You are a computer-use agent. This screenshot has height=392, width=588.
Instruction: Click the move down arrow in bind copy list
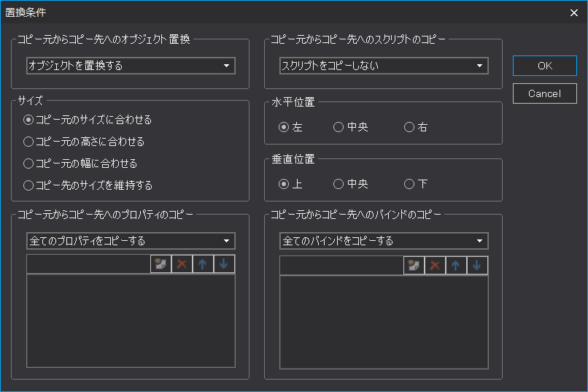pyautogui.click(x=477, y=266)
